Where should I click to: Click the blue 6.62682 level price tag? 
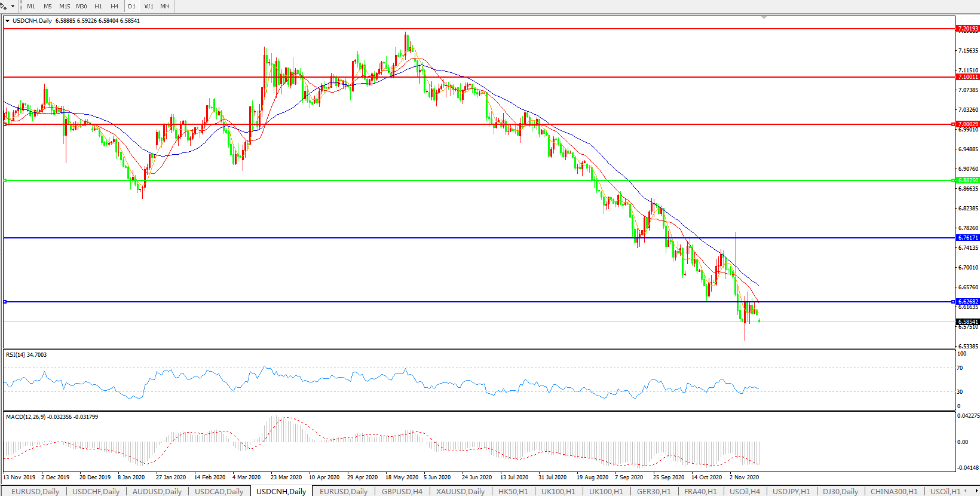click(967, 302)
